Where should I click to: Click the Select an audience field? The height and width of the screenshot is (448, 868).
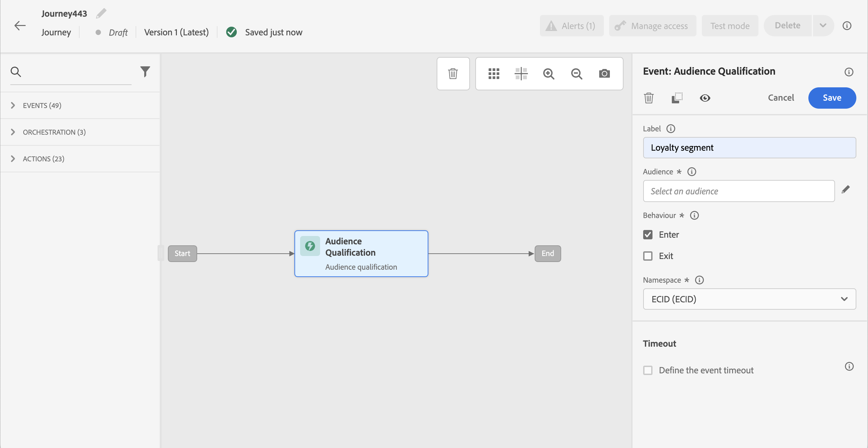tap(739, 191)
